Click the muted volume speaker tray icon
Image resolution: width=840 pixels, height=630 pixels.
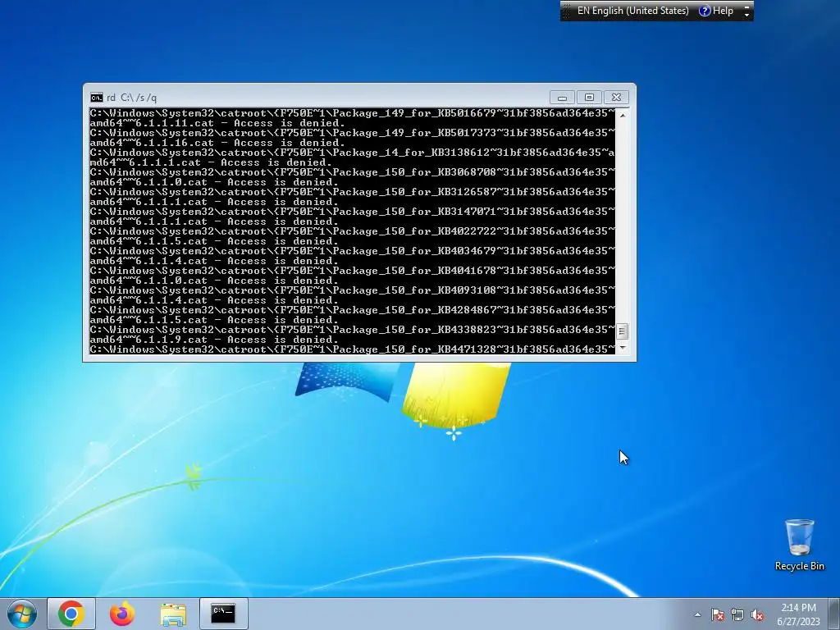[x=757, y=614]
